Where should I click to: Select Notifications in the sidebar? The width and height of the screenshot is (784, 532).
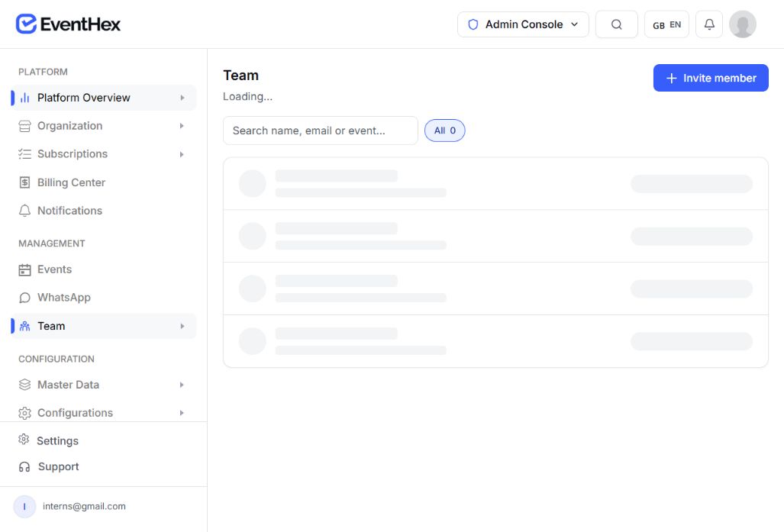pyautogui.click(x=104, y=211)
